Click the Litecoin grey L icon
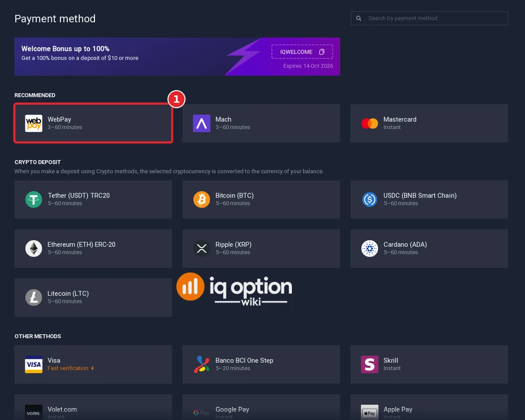 click(34, 297)
